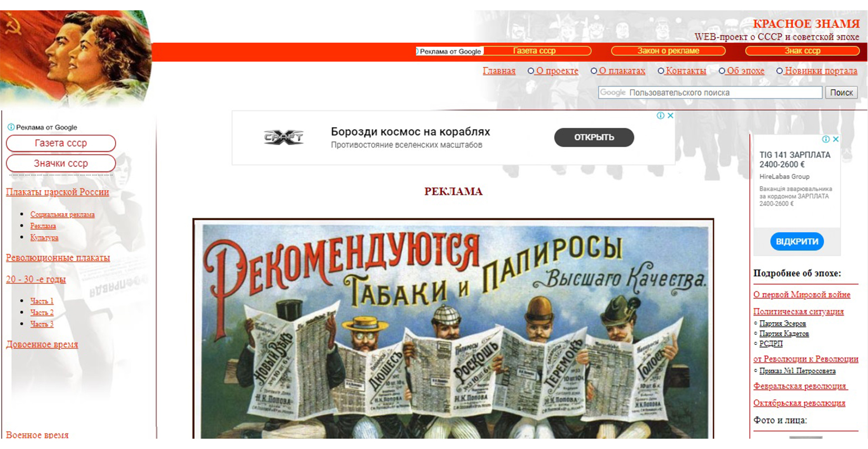This screenshot has height=449, width=868.
Task: Close the X-Craft banner ad with X icon
Action: pos(670,116)
